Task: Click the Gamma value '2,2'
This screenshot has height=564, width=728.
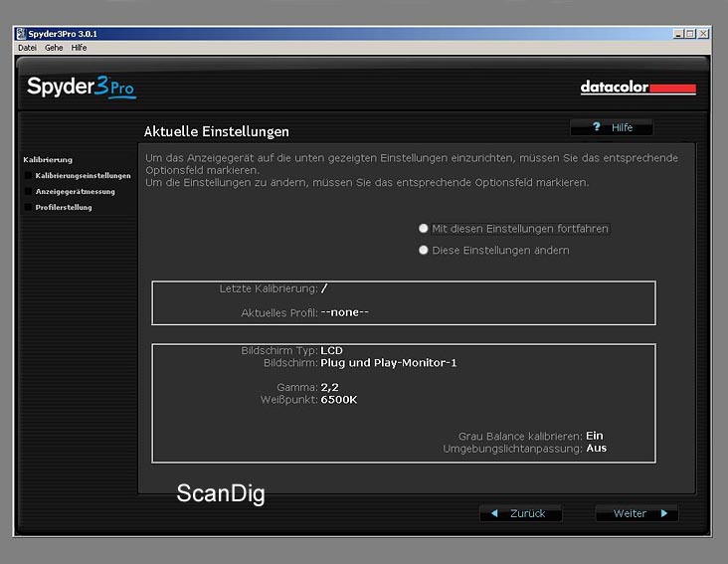Action: pyautogui.click(x=329, y=387)
